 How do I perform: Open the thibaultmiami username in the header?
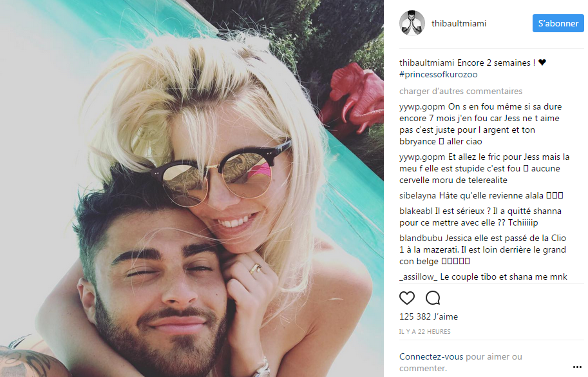click(x=459, y=23)
